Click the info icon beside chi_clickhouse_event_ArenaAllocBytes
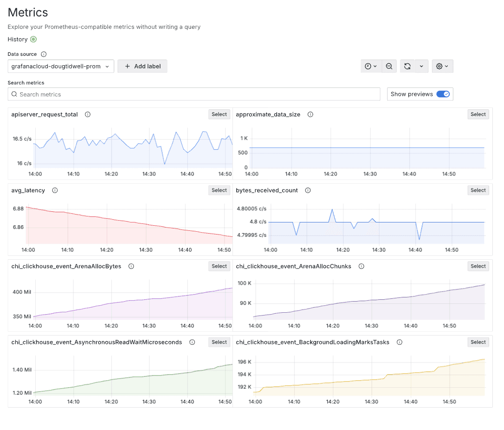 coord(131,266)
